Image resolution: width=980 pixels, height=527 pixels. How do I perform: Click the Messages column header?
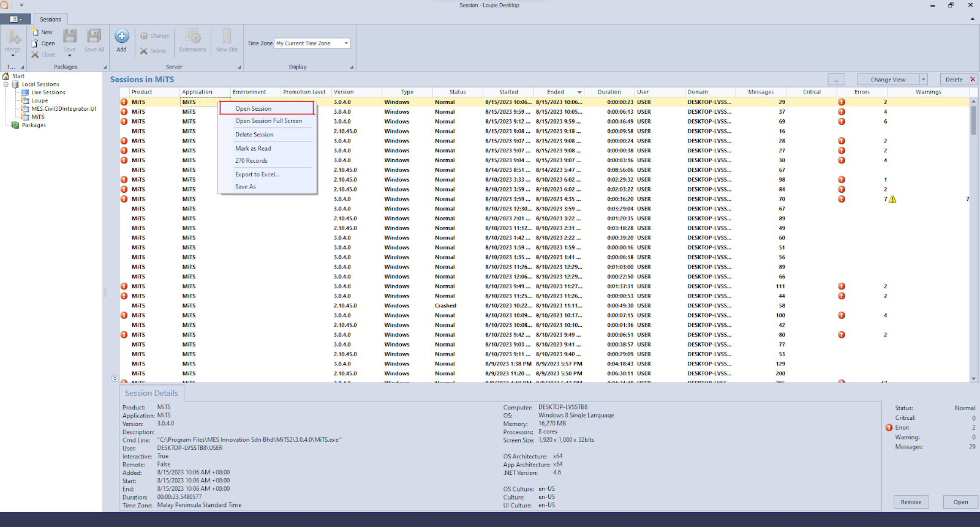click(761, 92)
